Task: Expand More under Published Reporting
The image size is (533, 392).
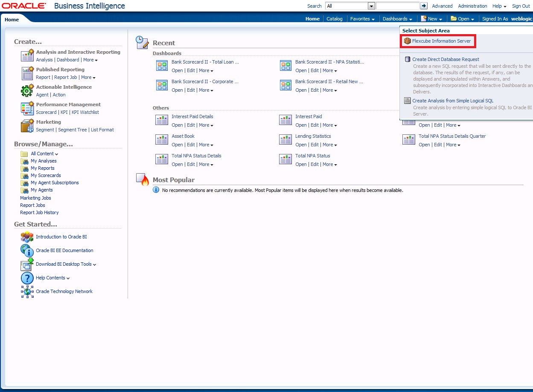Action: tap(88, 77)
